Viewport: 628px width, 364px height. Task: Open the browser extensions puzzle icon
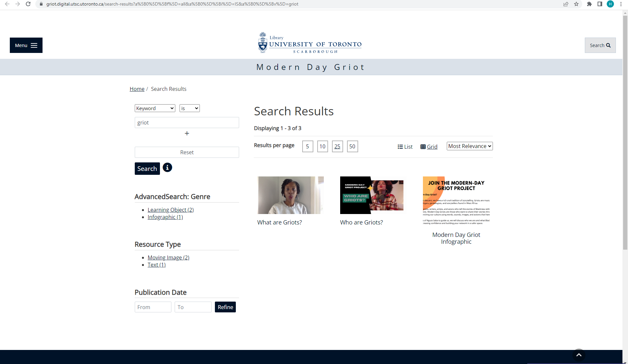(x=589, y=4)
